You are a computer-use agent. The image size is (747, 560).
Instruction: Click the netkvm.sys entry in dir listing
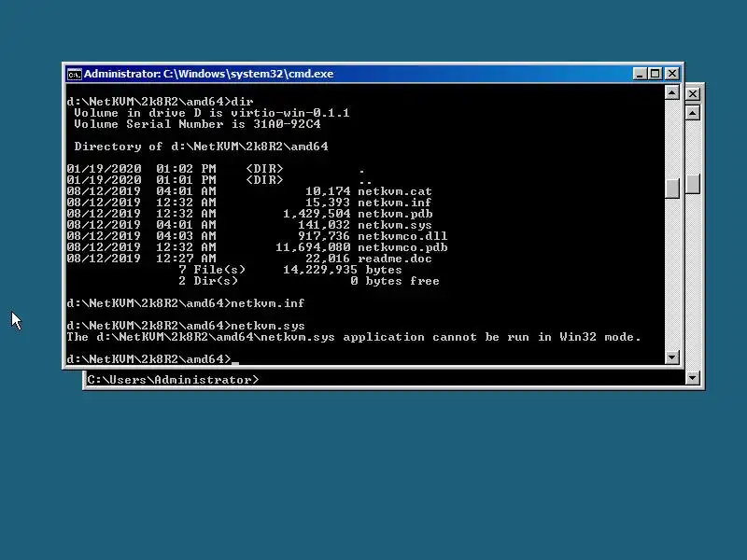[x=394, y=225]
